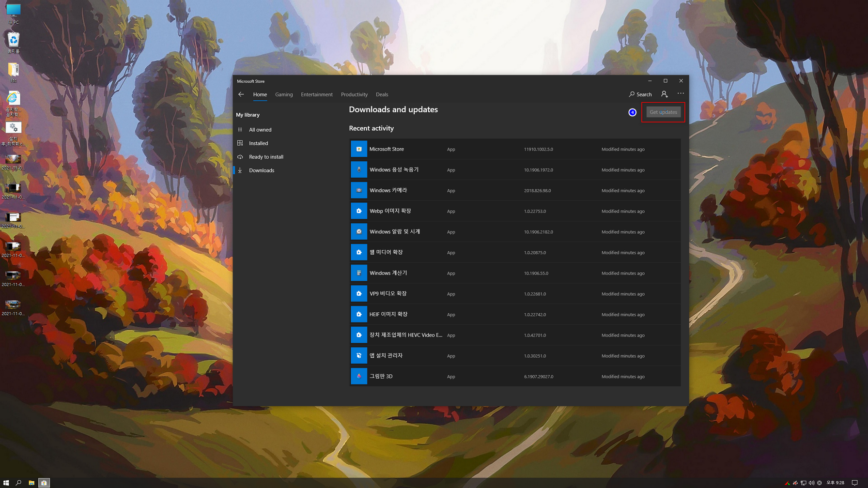
Task: Click 'App' label in HEIF 이미지 확장 row
Action: [x=451, y=315]
